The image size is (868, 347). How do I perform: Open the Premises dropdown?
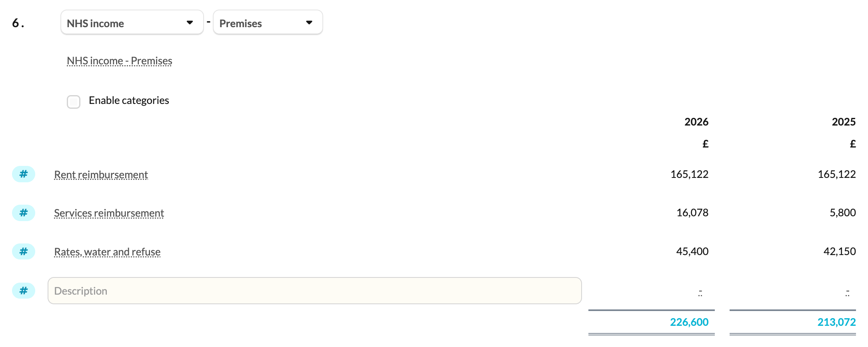tap(268, 23)
